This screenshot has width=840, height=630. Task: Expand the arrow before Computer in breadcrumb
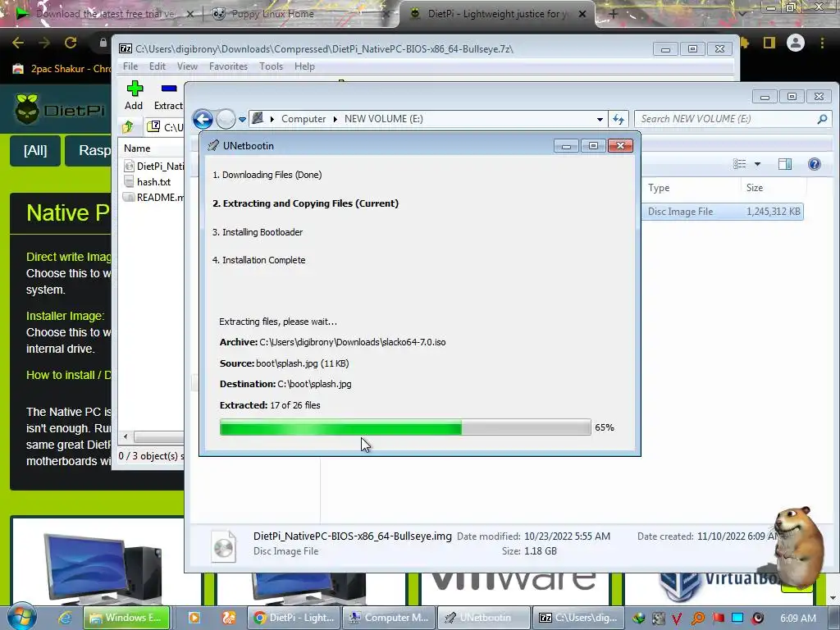272,119
